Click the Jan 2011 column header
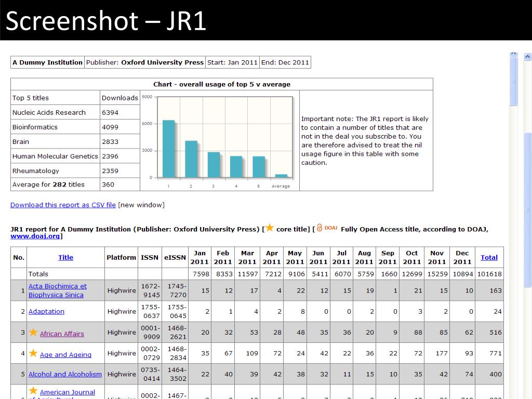This screenshot has width=532, height=399. point(199,258)
